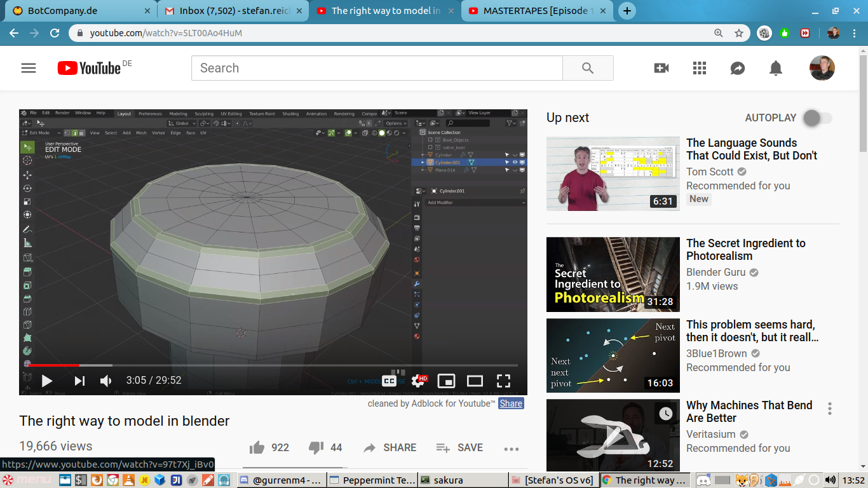The height and width of the screenshot is (488, 868).
Task: Skip to the next video
Action: (79, 381)
